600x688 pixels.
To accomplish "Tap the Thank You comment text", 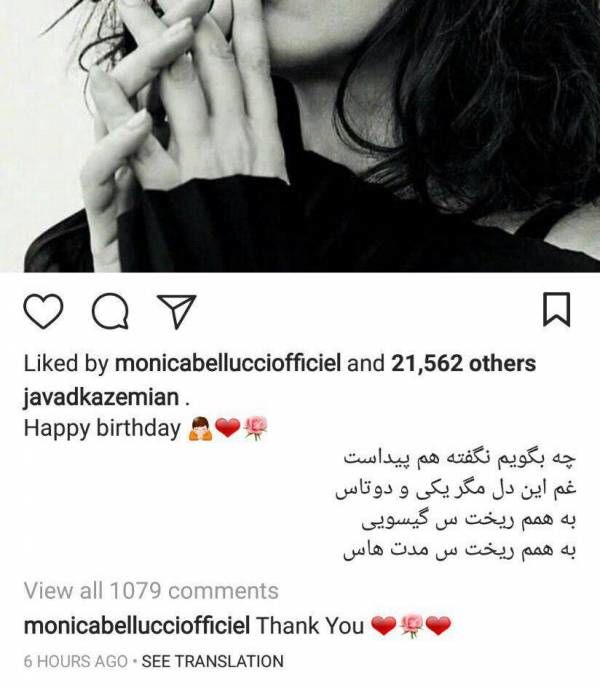I will pos(310,625).
